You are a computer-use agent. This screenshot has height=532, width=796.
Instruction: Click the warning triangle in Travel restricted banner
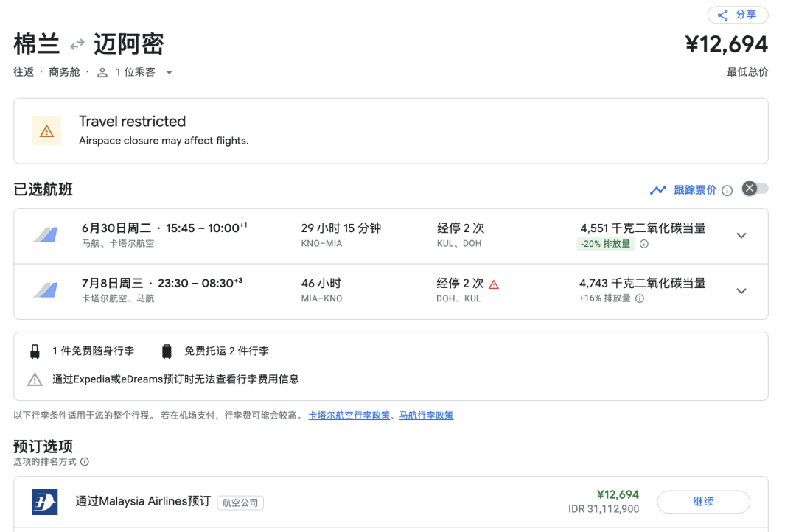[46, 130]
